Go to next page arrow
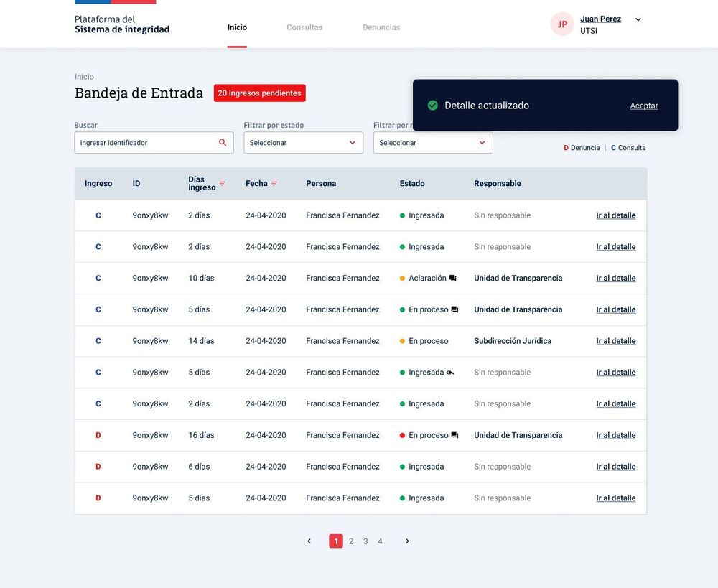 point(407,541)
